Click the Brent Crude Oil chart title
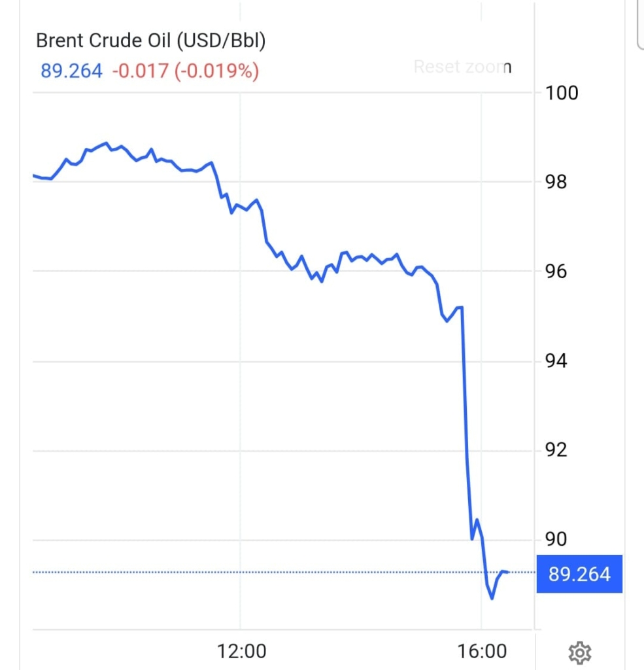644x670 pixels. click(x=150, y=41)
